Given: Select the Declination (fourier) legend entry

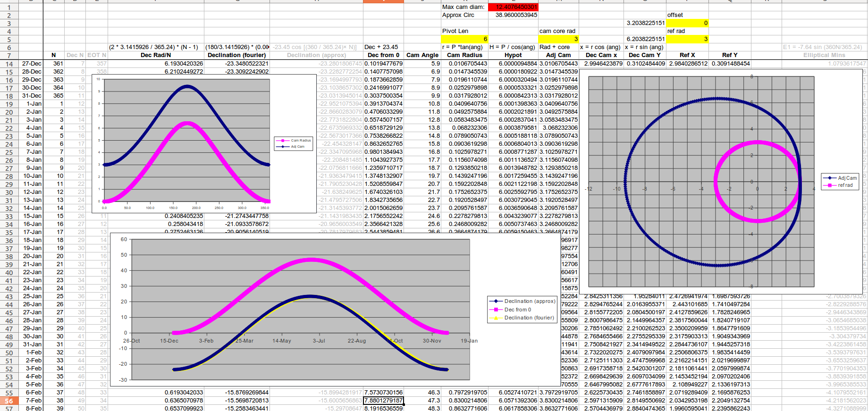Looking at the screenshot, I should point(529,318).
